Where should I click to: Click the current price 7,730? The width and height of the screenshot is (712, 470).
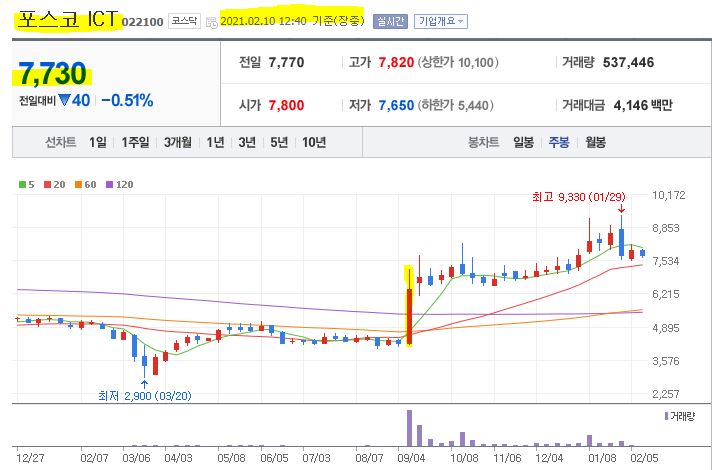tap(52, 74)
